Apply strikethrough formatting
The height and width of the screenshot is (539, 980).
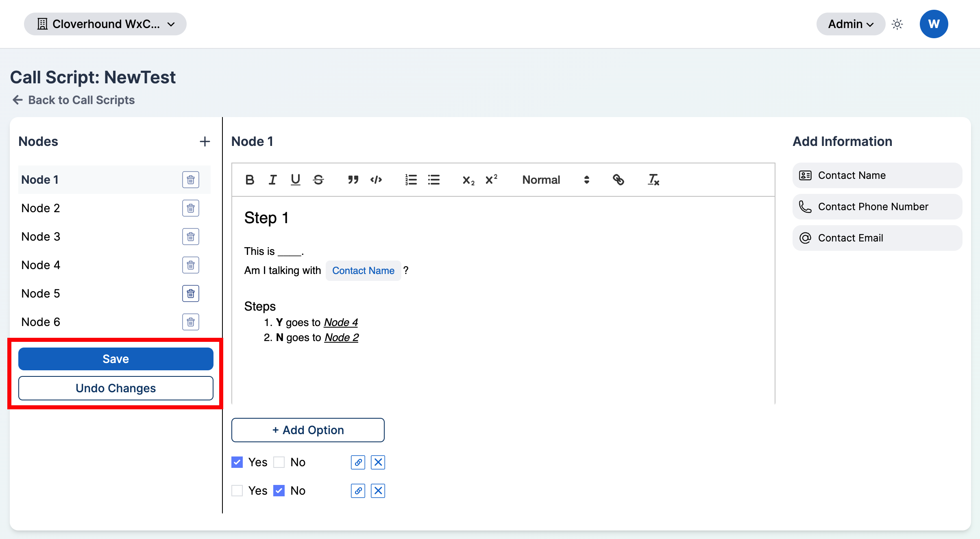coord(318,180)
